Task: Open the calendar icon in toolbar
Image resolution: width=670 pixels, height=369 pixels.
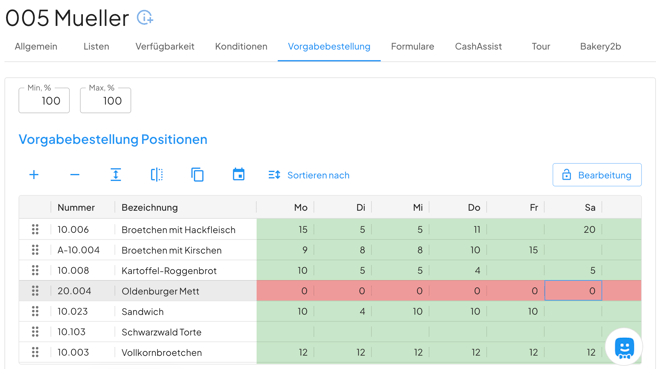Action: (238, 174)
